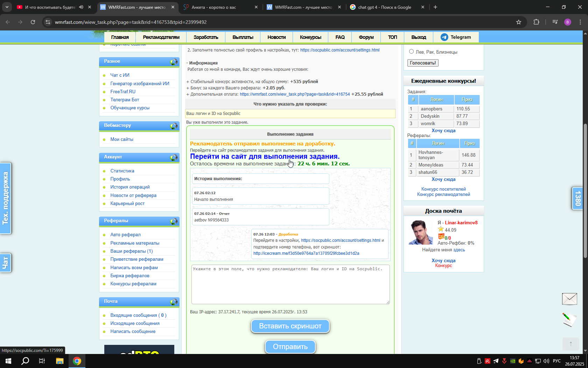The image size is (588, 368).
Task: Open the Биржа рефералов link
Action: point(130,275)
